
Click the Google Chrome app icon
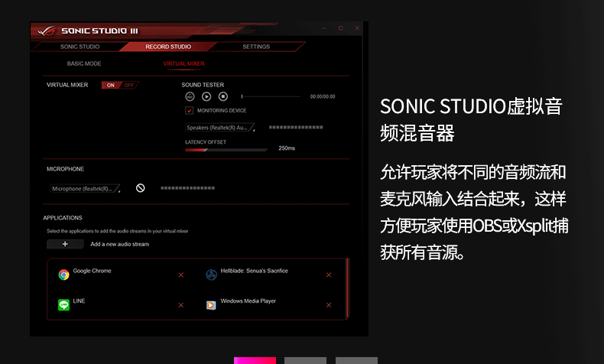pos(63,275)
